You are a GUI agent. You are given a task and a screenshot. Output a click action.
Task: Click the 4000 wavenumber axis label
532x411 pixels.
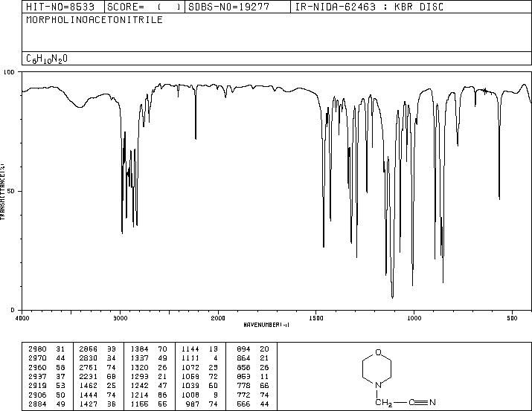tap(22, 318)
